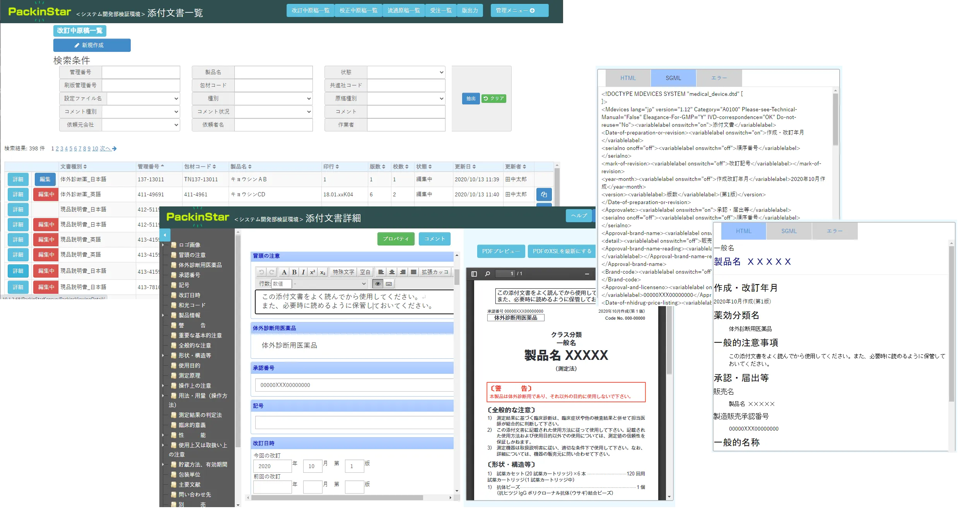Click the 管理番号 search input field

(x=141, y=72)
